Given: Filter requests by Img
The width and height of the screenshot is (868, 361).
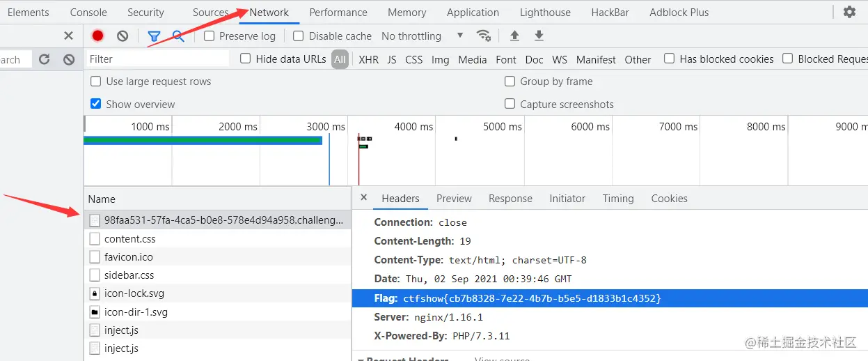Looking at the screenshot, I should 440,59.
